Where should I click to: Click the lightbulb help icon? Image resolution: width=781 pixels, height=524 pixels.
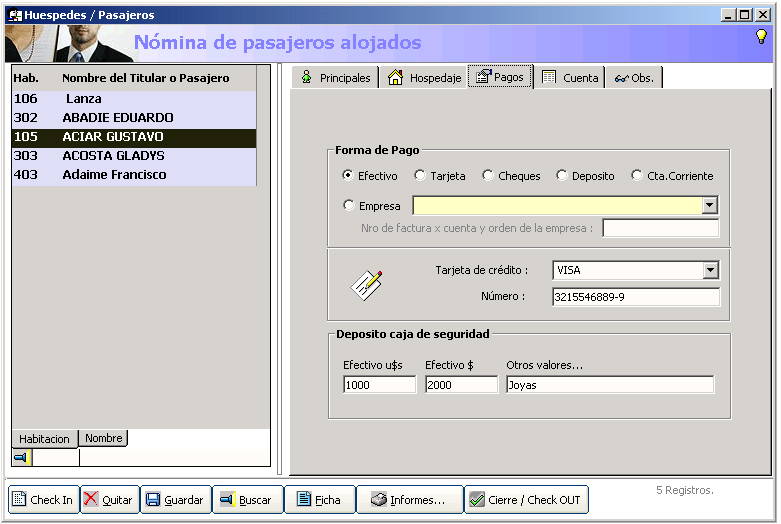pyautogui.click(x=760, y=37)
